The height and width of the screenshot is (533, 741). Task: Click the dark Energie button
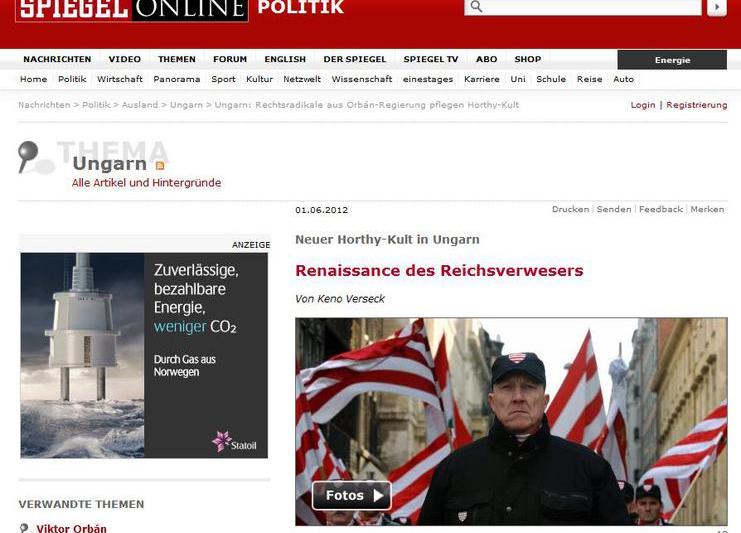[672, 60]
